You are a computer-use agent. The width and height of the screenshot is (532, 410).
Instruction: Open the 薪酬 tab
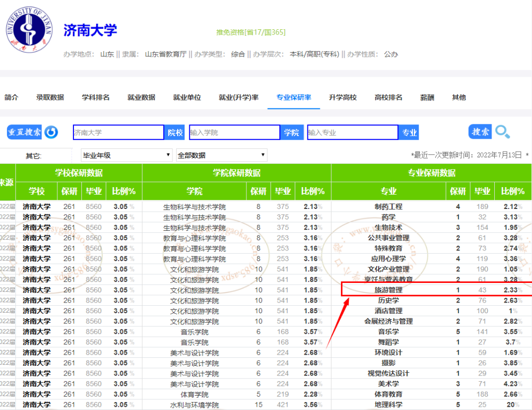click(427, 97)
